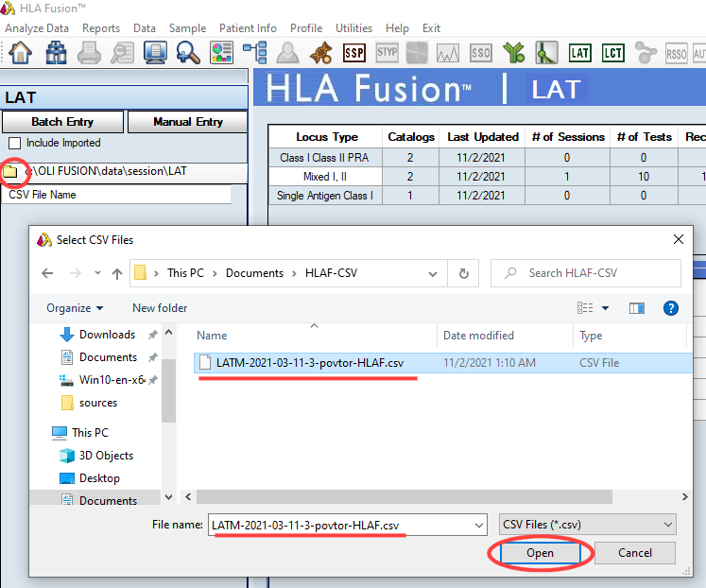Toggle the Include Imported checkbox
706x588 pixels.
15,143
